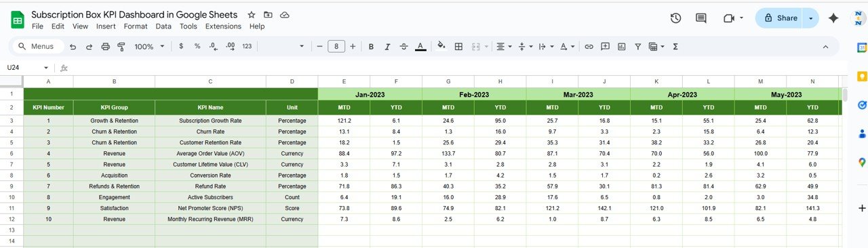This screenshot has width=868, height=248.
Task: Toggle bold formatting
Action: pyautogui.click(x=371, y=46)
